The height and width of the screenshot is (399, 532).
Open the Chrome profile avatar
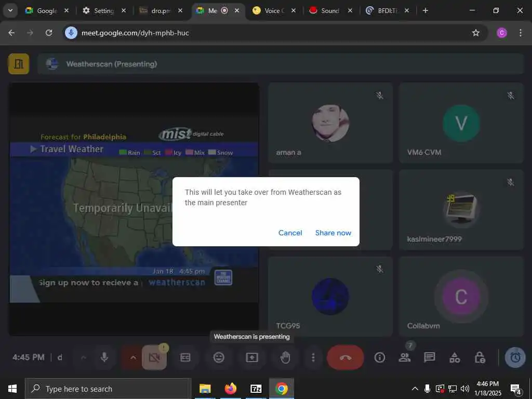click(x=501, y=33)
